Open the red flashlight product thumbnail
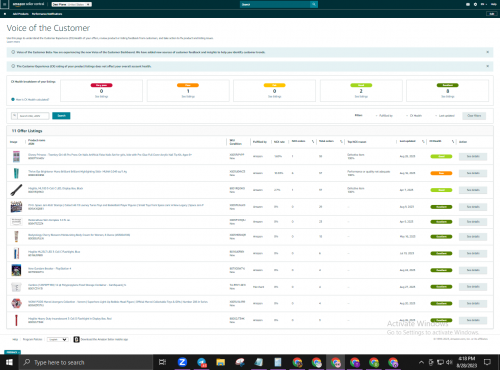 (x=16, y=320)
